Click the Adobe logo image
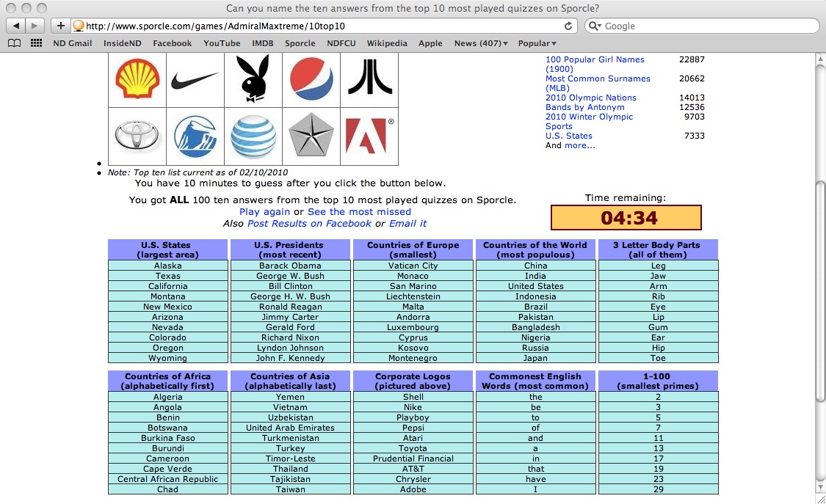This screenshot has height=504, width=826. coord(369,136)
